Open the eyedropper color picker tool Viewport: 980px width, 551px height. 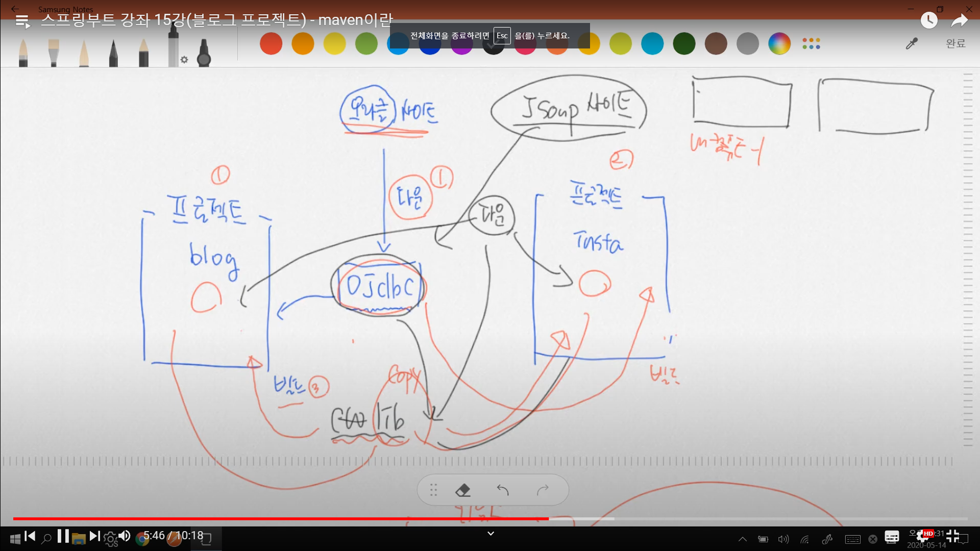(912, 43)
